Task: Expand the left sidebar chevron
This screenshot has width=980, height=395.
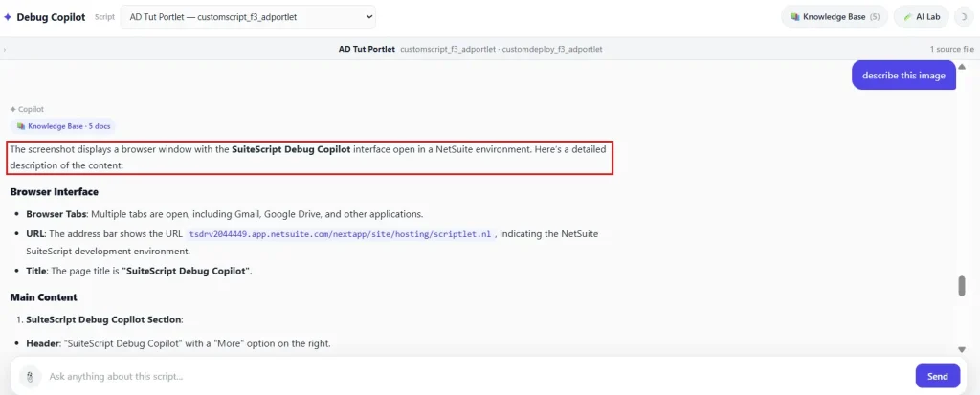Action: pyautogui.click(x=5, y=49)
